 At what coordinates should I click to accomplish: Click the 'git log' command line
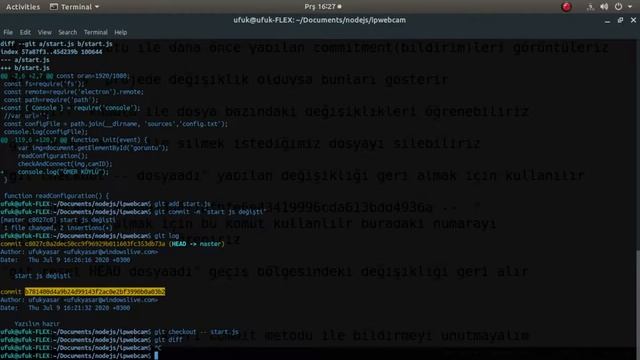coord(167,236)
